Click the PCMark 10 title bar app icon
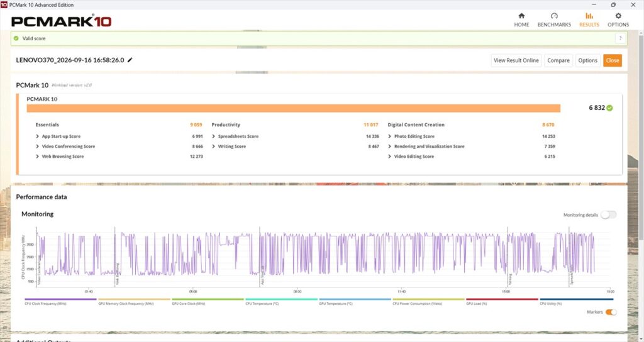The image size is (644, 342). coord(4,4)
